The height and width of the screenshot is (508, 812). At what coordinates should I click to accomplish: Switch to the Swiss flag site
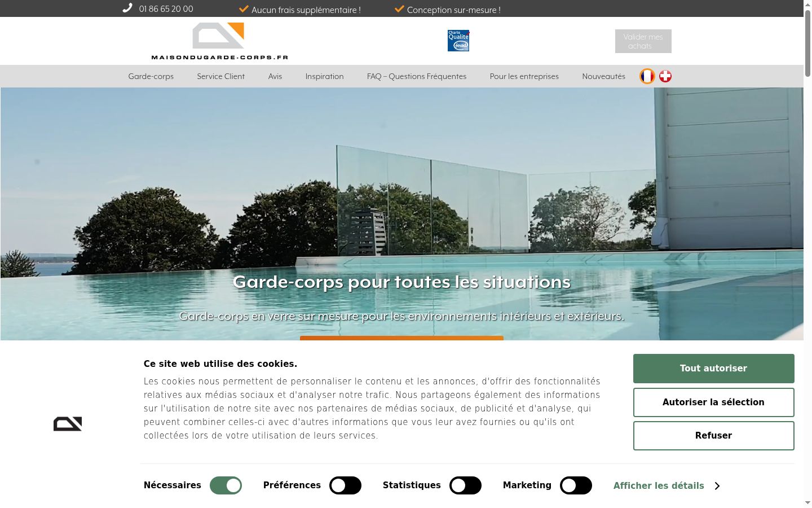[665, 76]
